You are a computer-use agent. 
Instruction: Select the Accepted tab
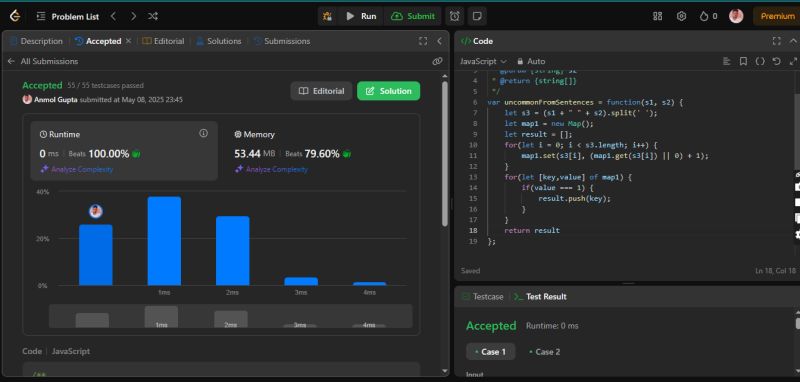coord(98,41)
